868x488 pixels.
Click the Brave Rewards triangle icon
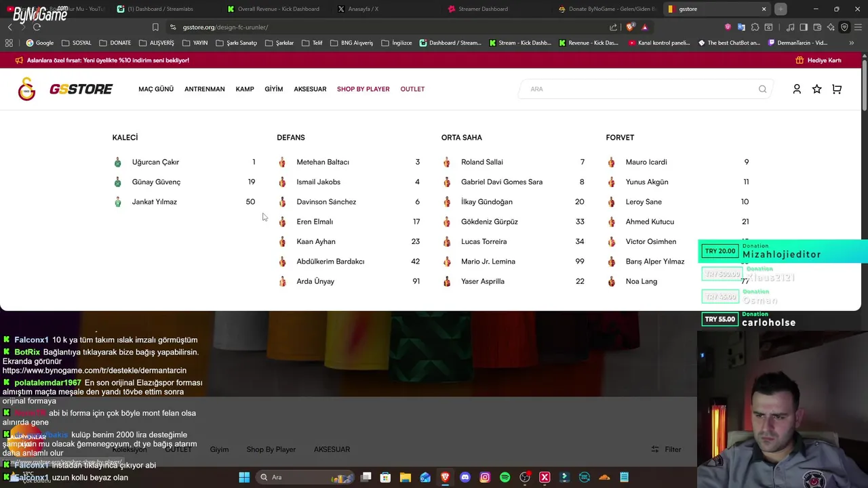pos(644,27)
